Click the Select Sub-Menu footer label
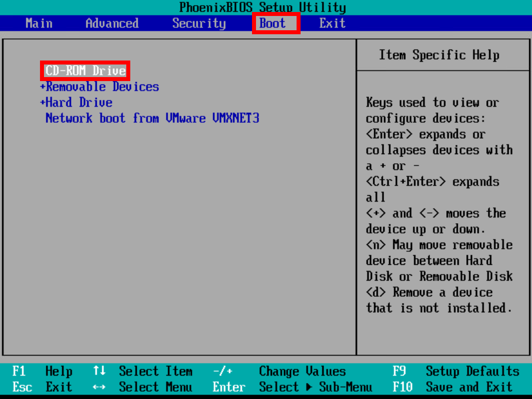The width and height of the screenshot is (532, 399). (x=315, y=387)
